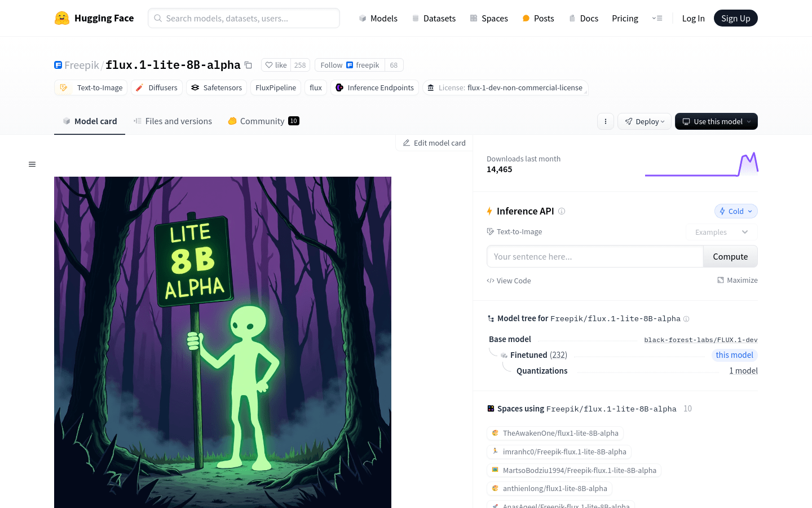Copy model name with the copy icon

coord(248,65)
